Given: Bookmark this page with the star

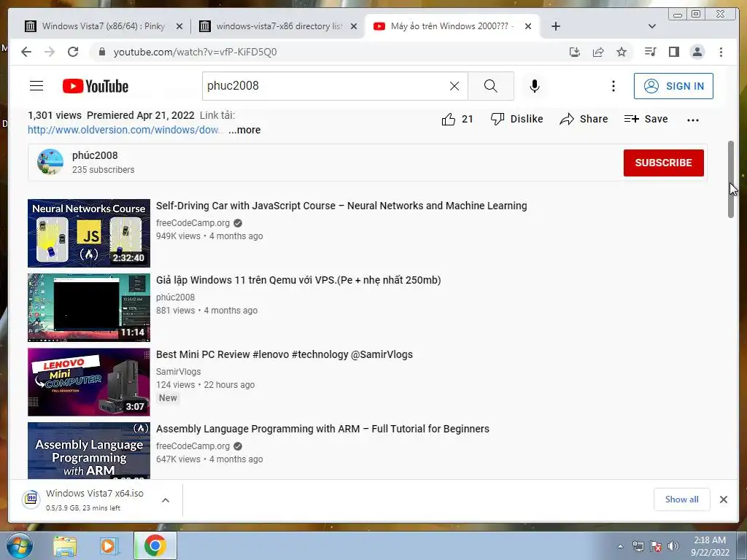Looking at the screenshot, I should coord(622,52).
